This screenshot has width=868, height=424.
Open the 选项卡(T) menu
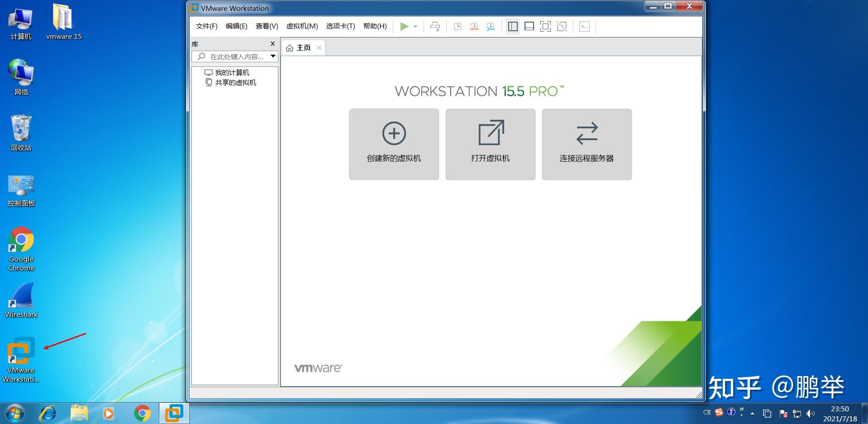(x=340, y=26)
